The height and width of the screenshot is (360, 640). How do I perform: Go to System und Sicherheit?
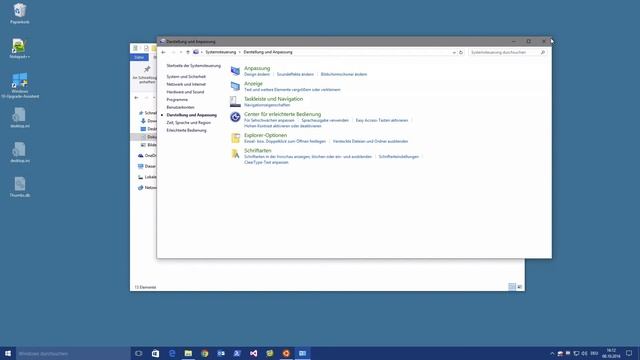pos(186,77)
